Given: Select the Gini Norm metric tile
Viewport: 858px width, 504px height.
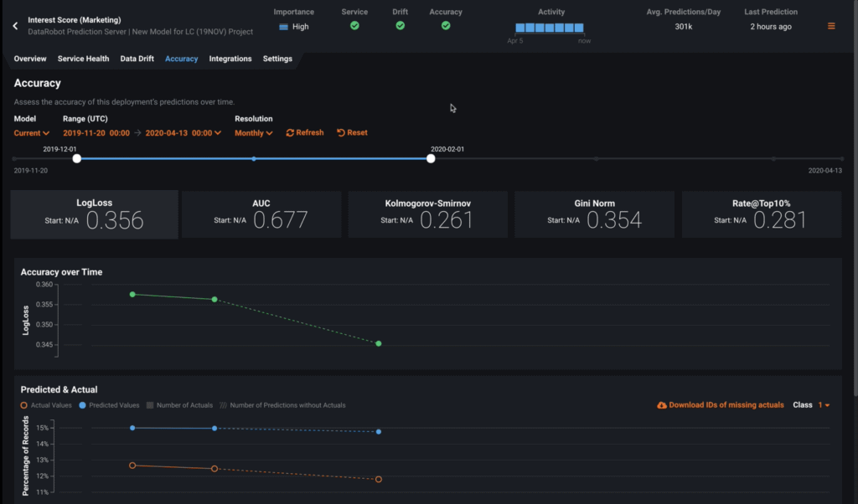Looking at the screenshot, I should pyautogui.click(x=595, y=214).
